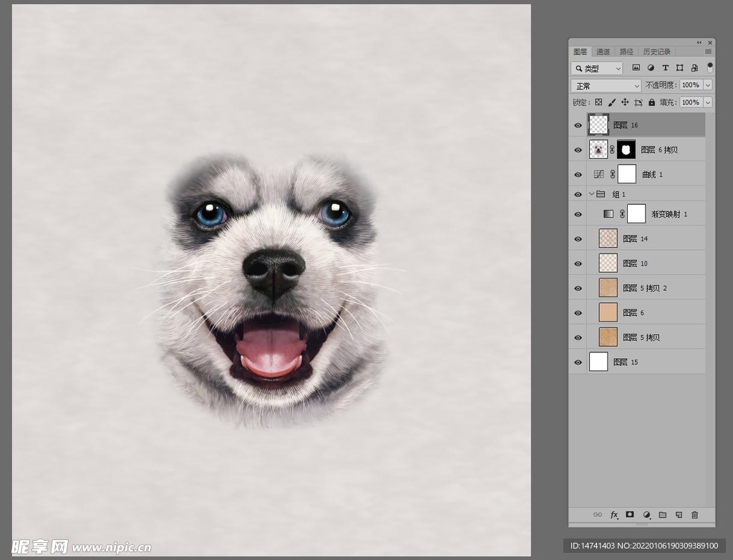Delete layer with the trash icon

(694, 515)
